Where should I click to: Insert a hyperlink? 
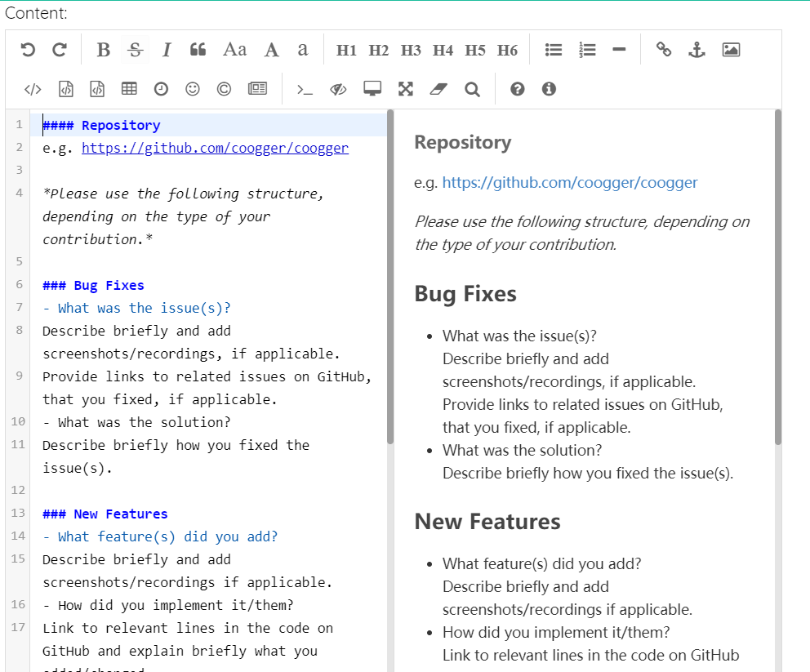(664, 50)
